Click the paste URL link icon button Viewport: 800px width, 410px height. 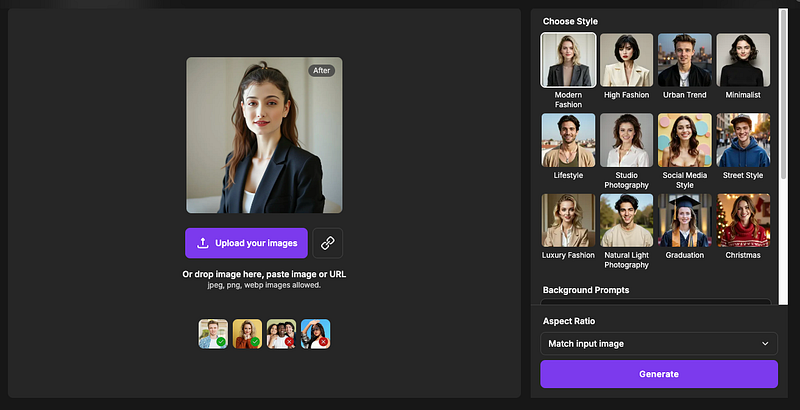(x=327, y=243)
